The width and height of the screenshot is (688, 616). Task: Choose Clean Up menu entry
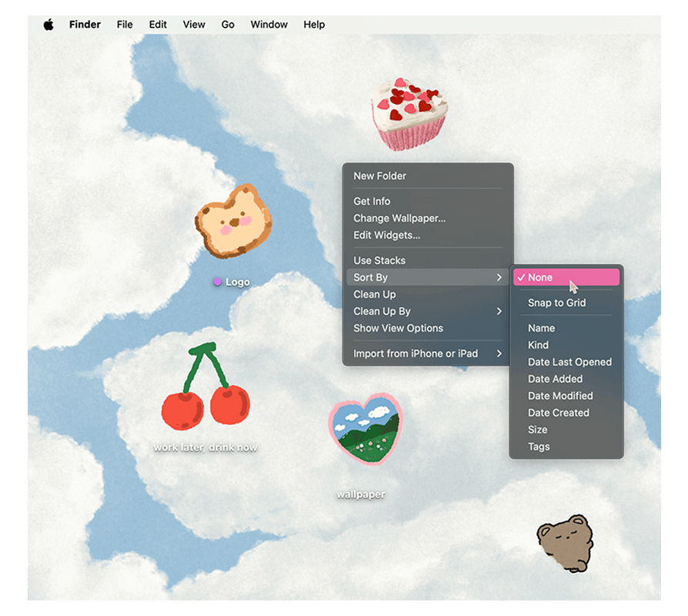[428, 294]
